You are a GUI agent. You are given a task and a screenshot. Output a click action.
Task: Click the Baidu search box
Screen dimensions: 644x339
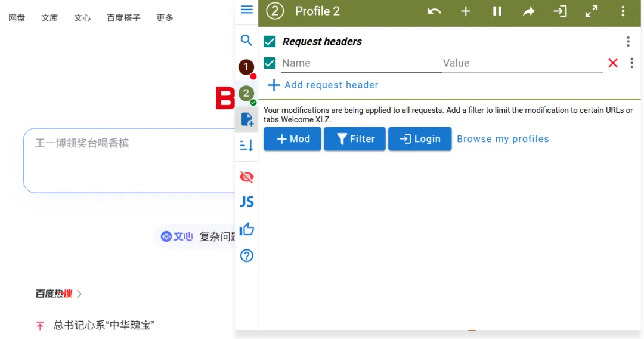[x=129, y=161]
